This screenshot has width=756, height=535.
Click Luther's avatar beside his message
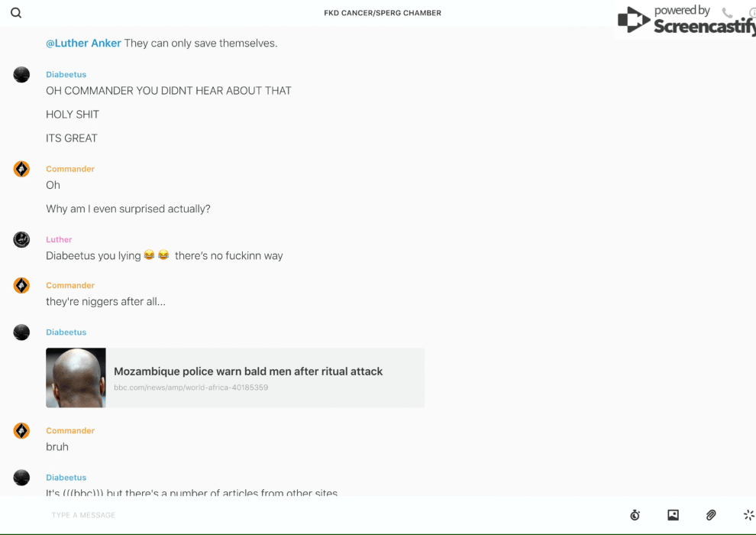click(21, 239)
